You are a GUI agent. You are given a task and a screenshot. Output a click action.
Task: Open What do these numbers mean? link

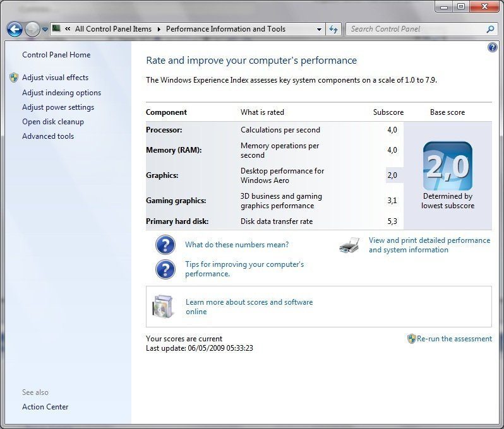(237, 245)
